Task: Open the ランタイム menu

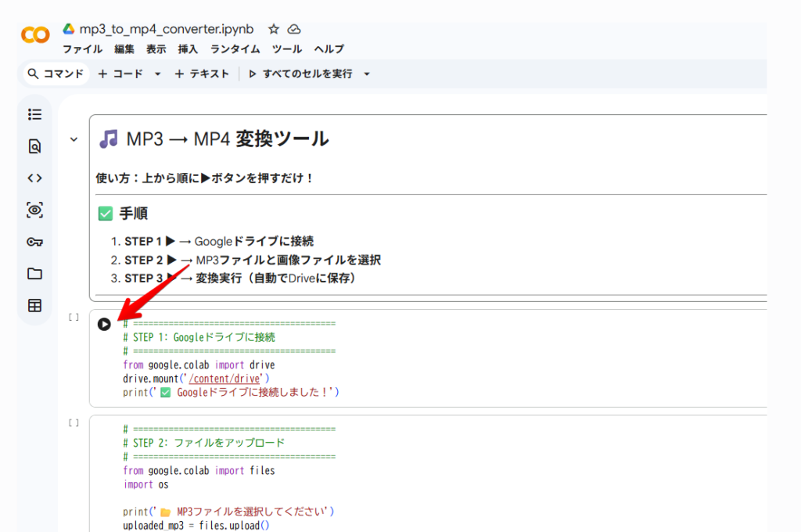Action: (235, 49)
